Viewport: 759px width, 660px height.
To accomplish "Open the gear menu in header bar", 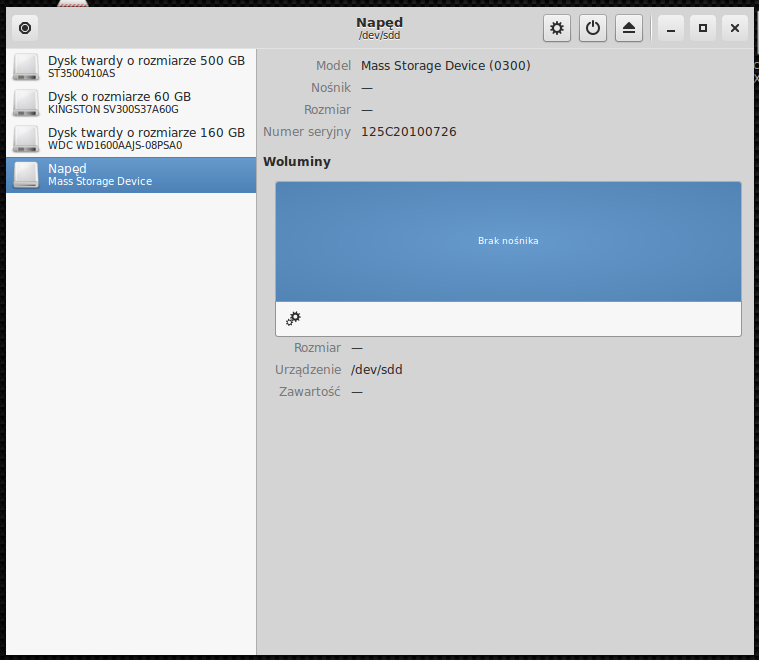I will click(x=557, y=28).
